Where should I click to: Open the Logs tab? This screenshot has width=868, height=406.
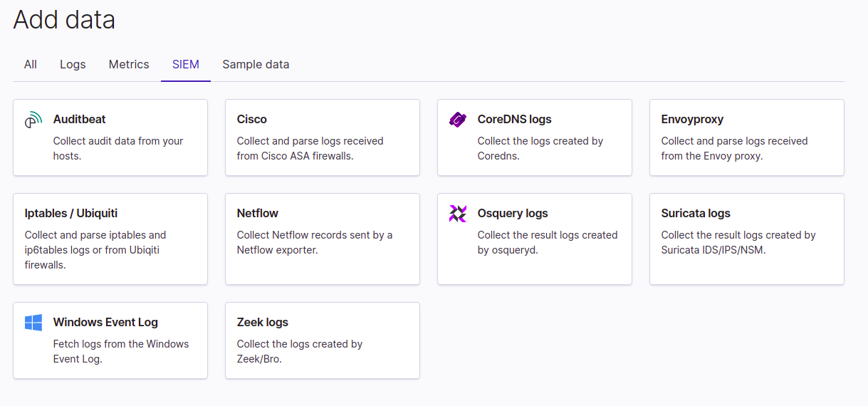click(73, 64)
